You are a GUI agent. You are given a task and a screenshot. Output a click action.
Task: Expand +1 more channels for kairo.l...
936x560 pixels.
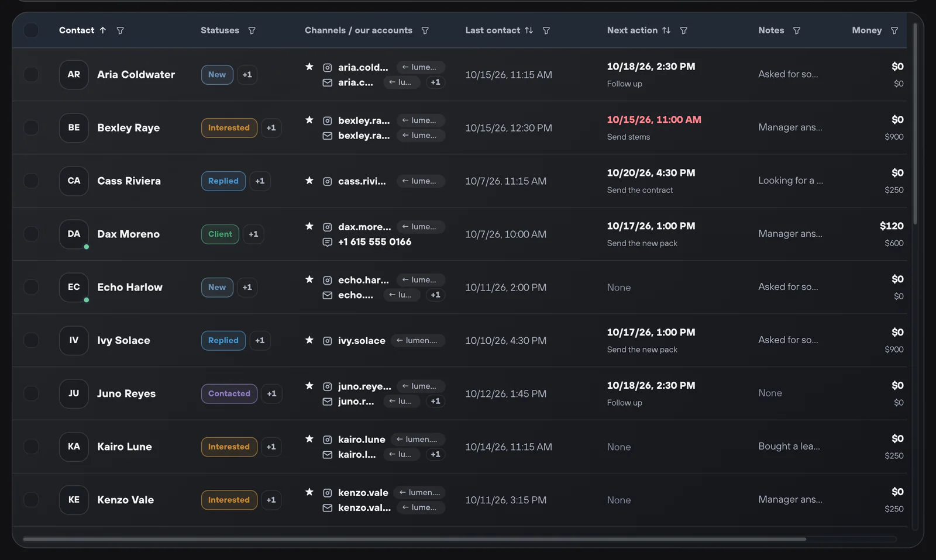pos(435,454)
